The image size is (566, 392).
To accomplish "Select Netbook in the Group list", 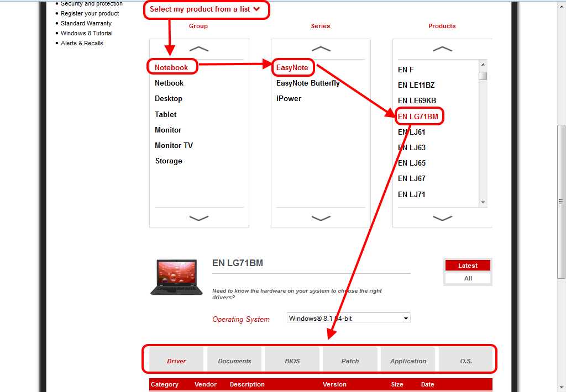I will coord(169,83).
